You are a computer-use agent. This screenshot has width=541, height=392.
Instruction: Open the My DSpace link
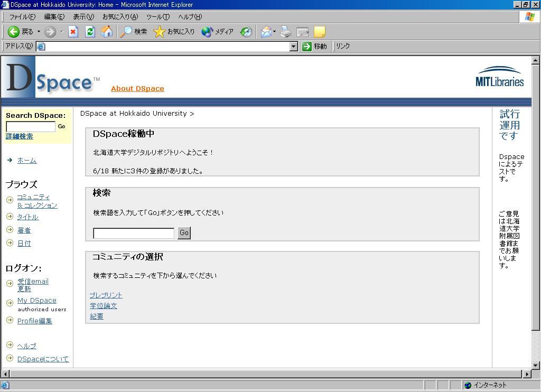tap(37, 301)
